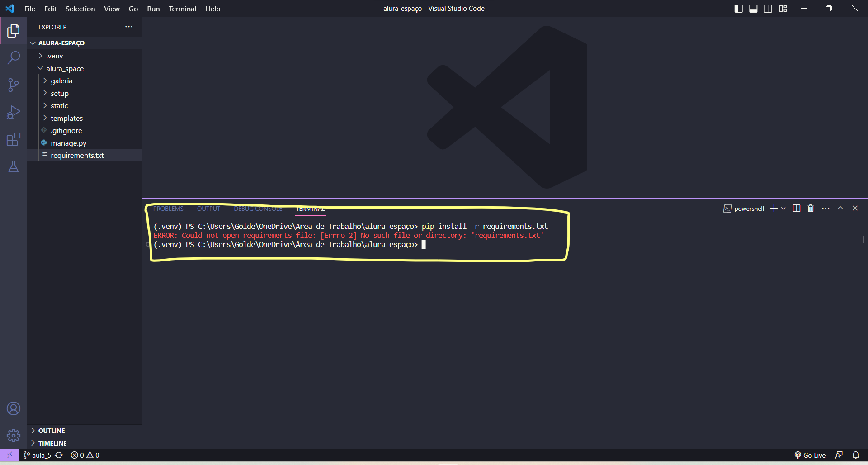Image resolution: width=868 pixels, height=465 pixels.
Task: Synchronize changes in status bar
Action: [59, 455]
